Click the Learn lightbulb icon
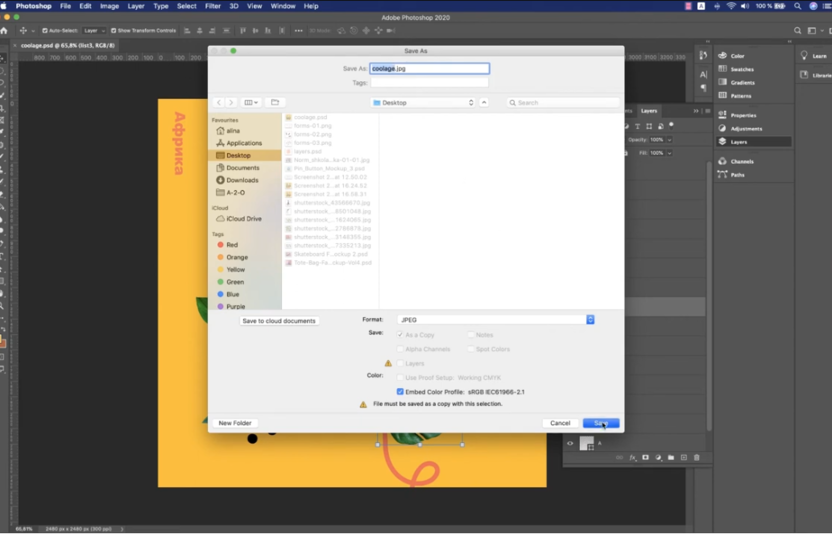Image resolution: width=832 pixels, height=534 pixels. (805, 56)
